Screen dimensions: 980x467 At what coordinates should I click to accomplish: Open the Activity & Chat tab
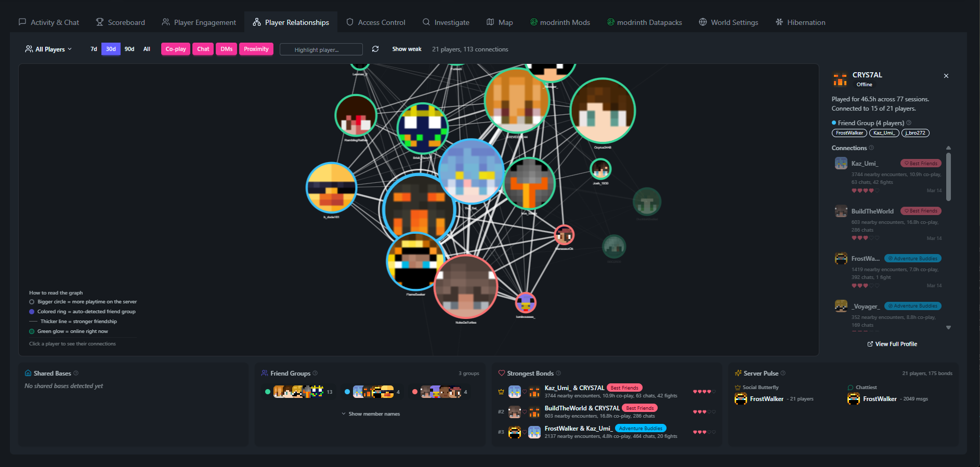pos(49,22)
